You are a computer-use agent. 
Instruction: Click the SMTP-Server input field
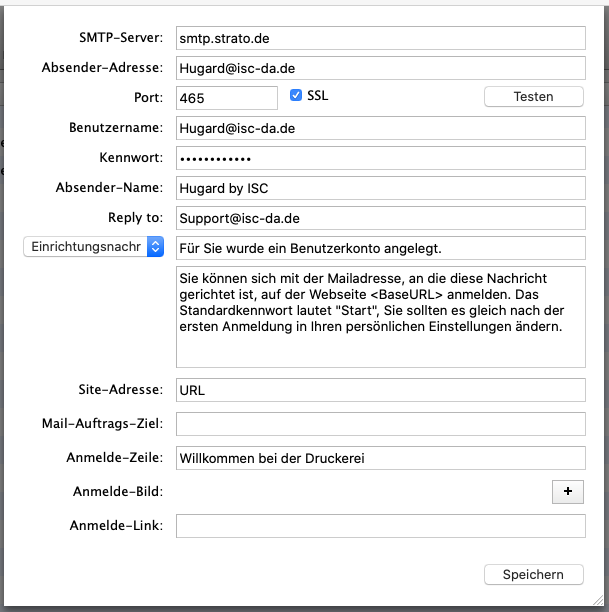381,38
